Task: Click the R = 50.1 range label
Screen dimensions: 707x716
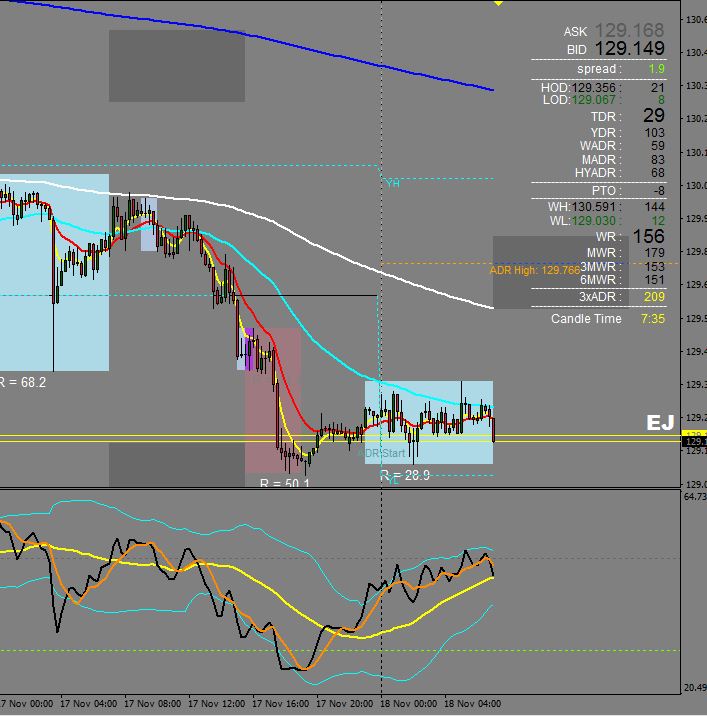Action: 284,483
